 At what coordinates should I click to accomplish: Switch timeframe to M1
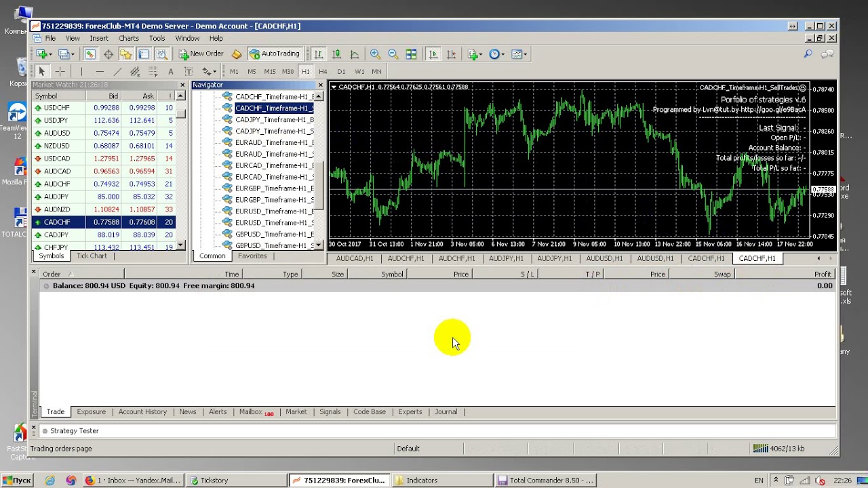click(x=234, y=71)
